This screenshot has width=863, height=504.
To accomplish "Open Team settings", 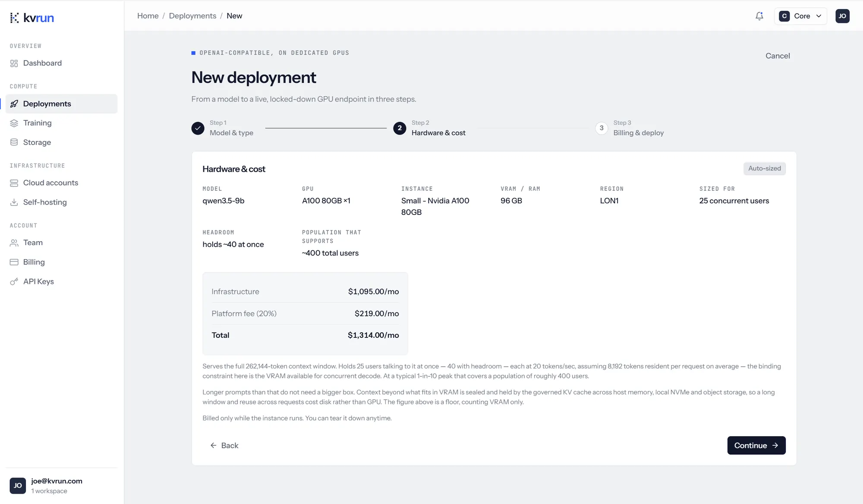I will tap(61, 243).
